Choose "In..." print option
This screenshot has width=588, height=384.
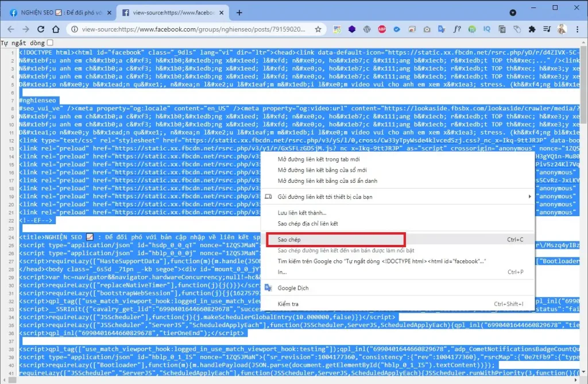[398, 272]
